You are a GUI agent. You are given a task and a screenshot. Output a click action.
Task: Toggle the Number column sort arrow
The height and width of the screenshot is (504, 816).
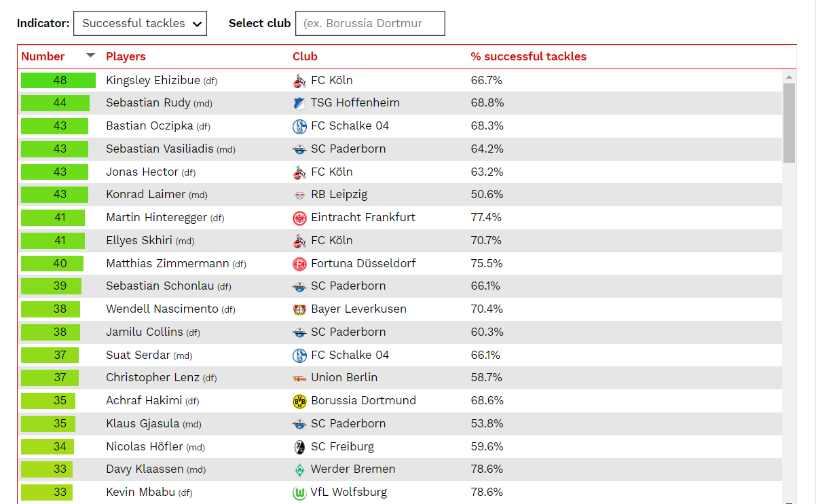tap(90, 56)
